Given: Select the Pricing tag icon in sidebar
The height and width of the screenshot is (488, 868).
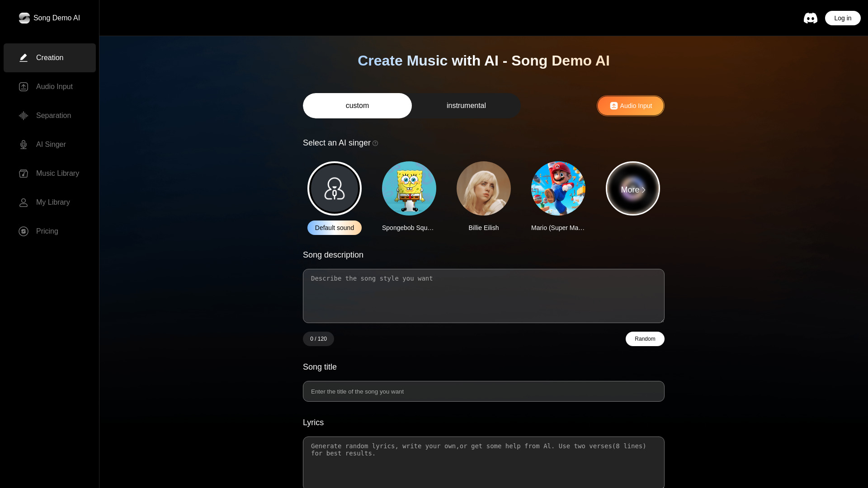Looking at the screenshot, I should 23,231.
